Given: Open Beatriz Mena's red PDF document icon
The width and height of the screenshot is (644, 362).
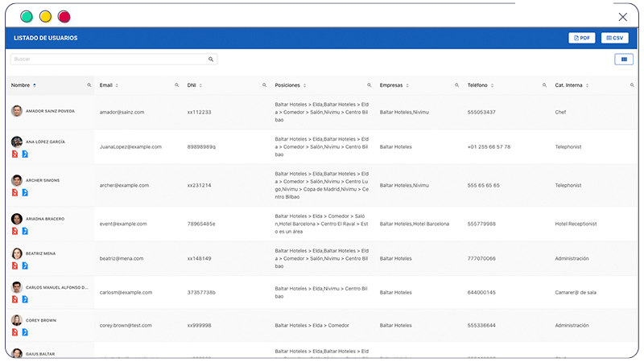Looking at the screenshot, I should [14, 265].
